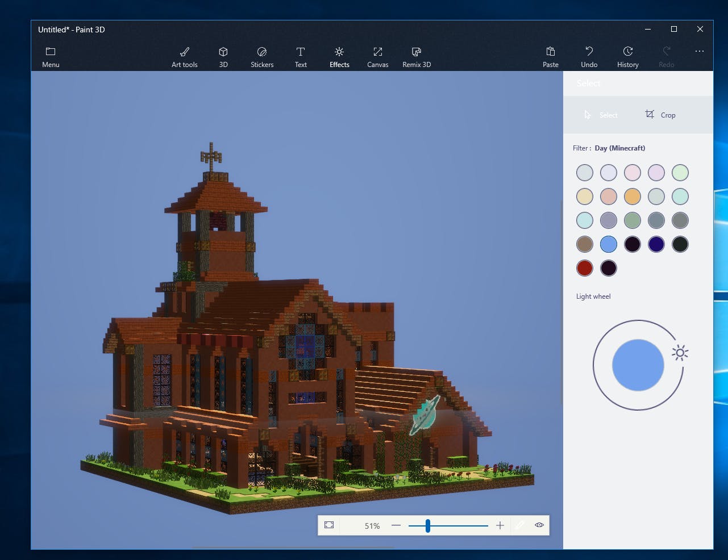Choose the bright blue filter swatch

(x=609, y=244)
